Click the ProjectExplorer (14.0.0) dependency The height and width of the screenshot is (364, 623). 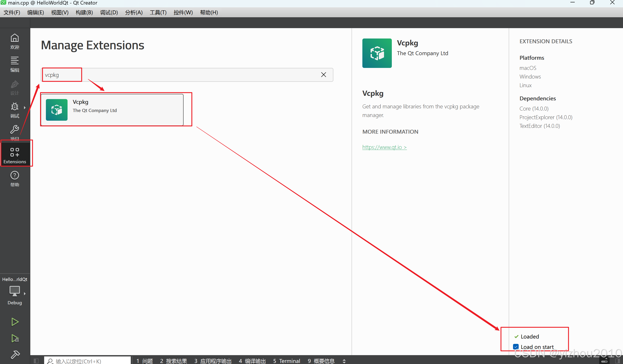[x=546, y=117]
